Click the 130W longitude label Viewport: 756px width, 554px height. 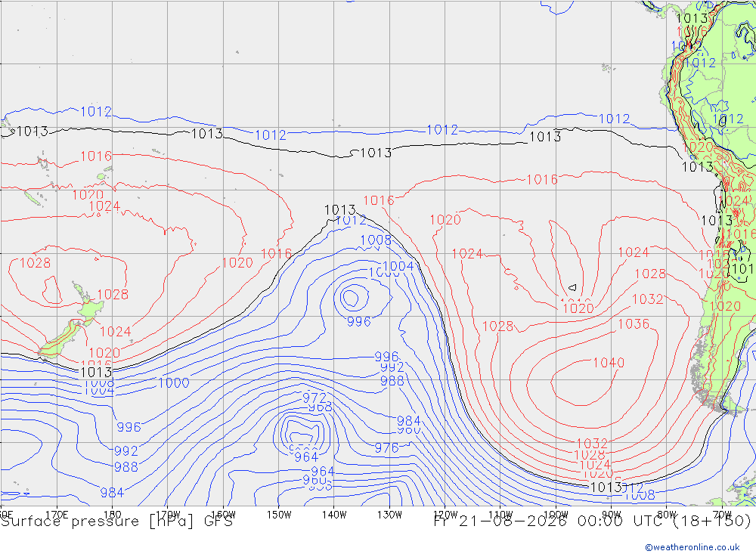point(389,515)
